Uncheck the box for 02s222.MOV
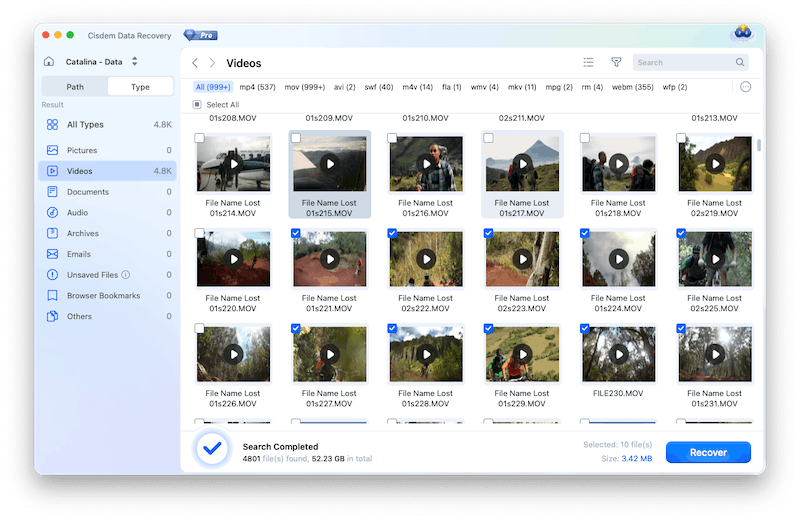Screen dimensions: 800x520 tap(392, 233)
